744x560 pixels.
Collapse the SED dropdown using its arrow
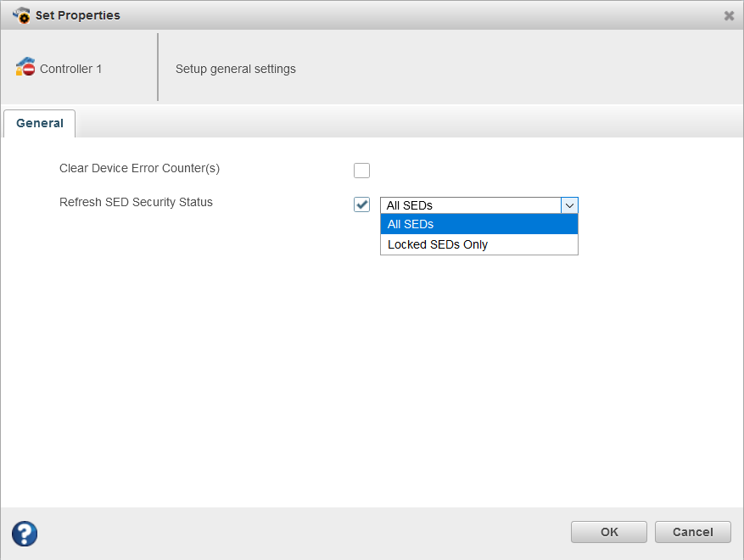569,205
